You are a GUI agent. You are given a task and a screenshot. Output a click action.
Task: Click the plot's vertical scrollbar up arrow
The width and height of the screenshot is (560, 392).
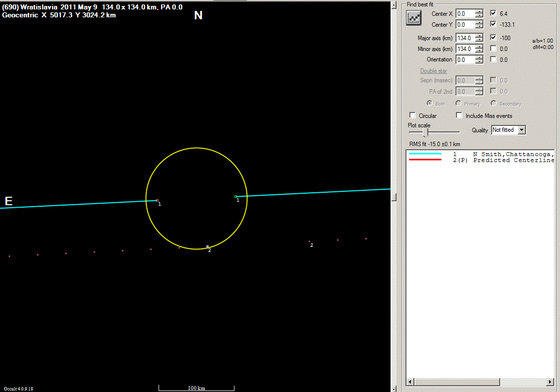394,5
